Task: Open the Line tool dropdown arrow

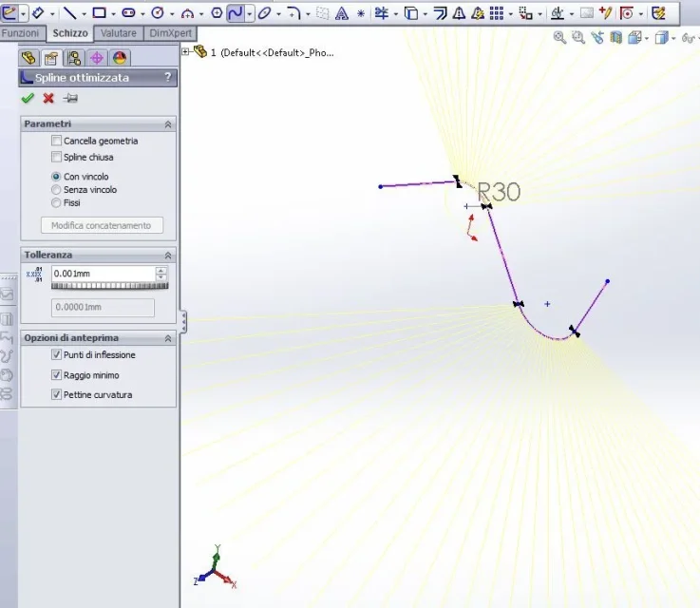Action: (x=84, y=14)
